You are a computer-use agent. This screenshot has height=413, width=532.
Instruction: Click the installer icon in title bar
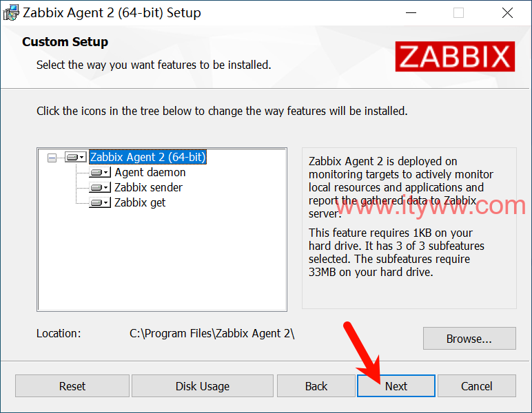(x=11, y=13)
